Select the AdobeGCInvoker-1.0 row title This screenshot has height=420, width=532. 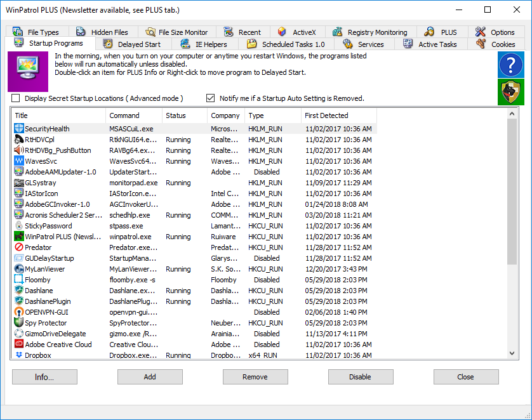(x=57, y=204)
